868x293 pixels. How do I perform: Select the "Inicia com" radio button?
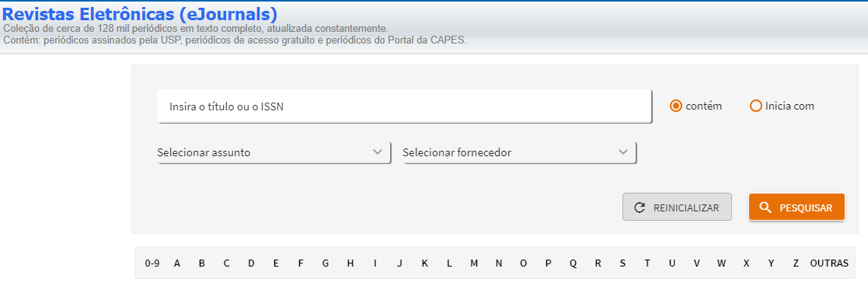click(x=755, y=106)
